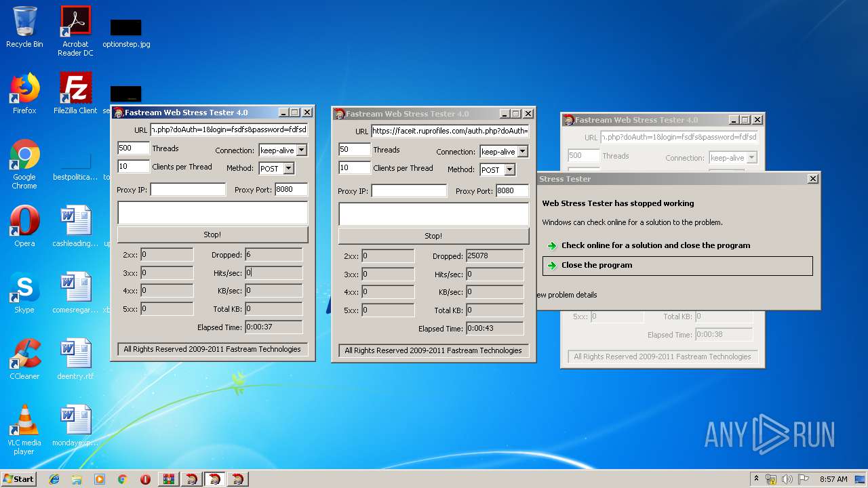
Task: Click the log text area in 50-threads window
Action: coord(433,214)
